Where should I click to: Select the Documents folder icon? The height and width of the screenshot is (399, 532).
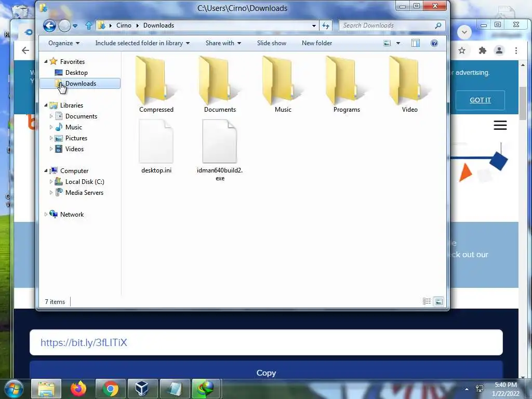[220, 82]
